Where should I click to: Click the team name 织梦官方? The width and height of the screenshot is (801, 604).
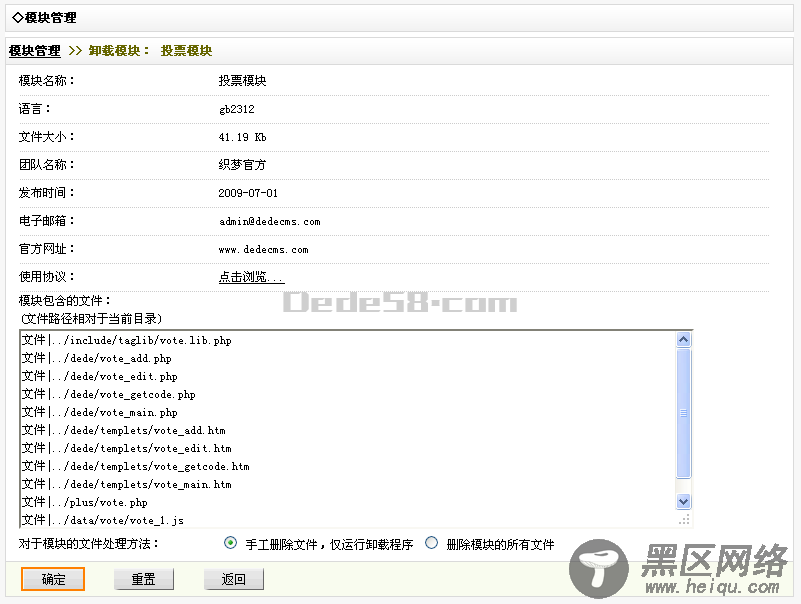pyautogui.click(x=242, y=165)
